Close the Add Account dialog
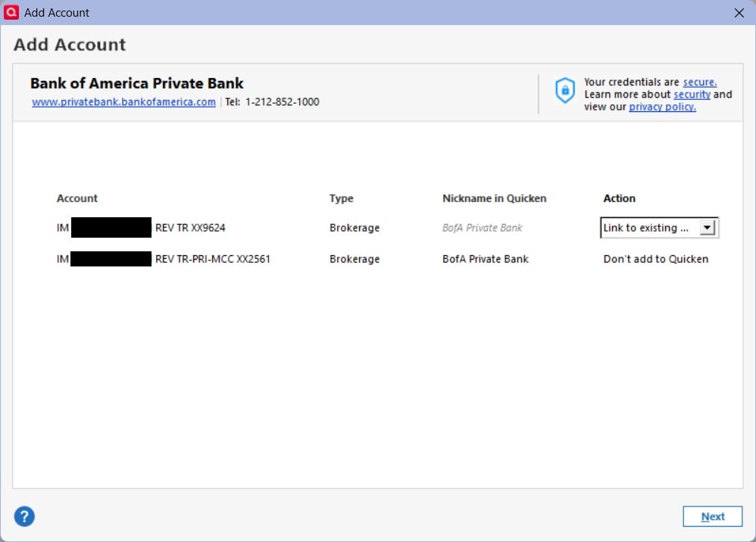The width and height of the screenshot is (756, 542). pyautogui.click(x=739, y=13)
